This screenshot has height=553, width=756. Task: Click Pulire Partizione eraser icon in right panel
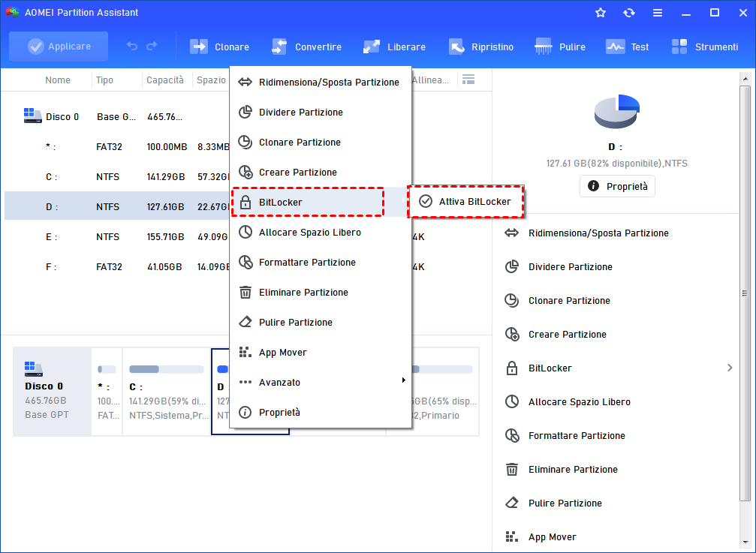click(x=511, y=503)
